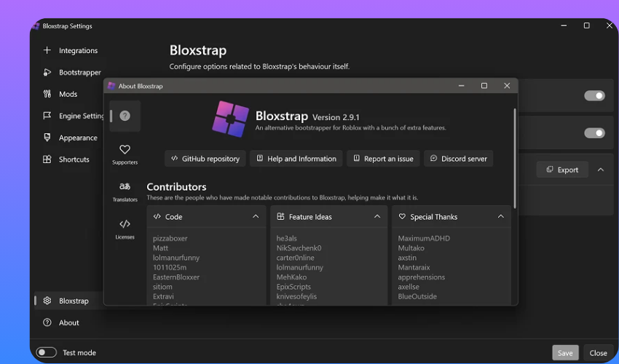The width and height of the screenshot is (619, 364).
Task: Collapse the Special Thanks section
Action: [x=500, y=216]
